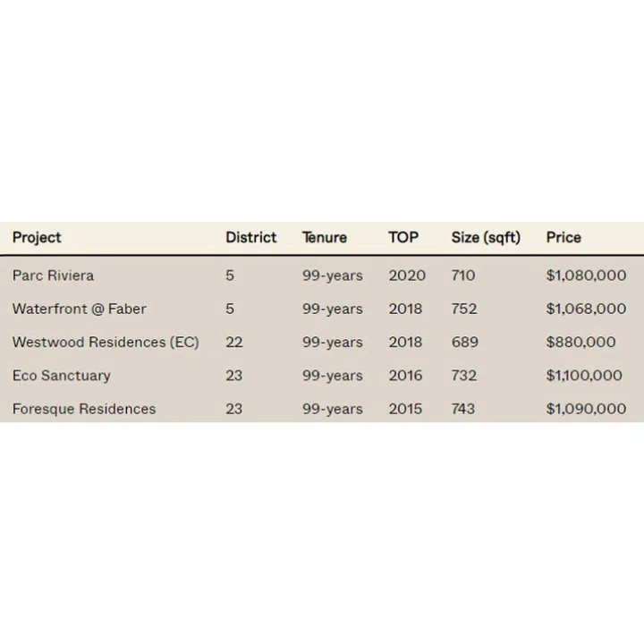Click the $880,000 price cell
This screenshot has width=644, height=644.
580,342
